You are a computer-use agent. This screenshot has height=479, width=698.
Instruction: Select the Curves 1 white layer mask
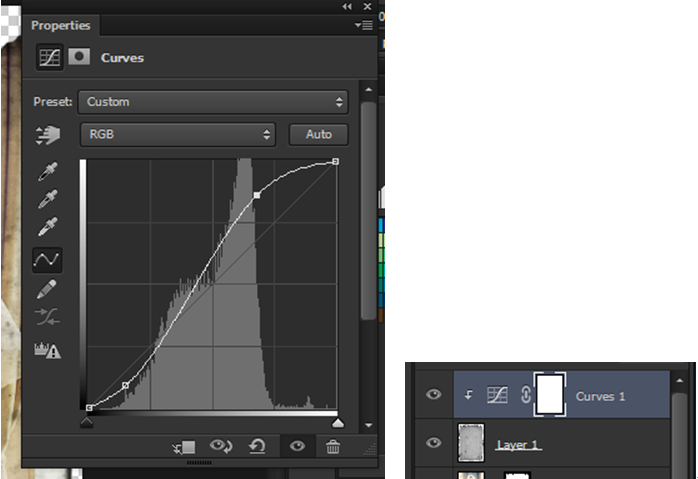550,394
